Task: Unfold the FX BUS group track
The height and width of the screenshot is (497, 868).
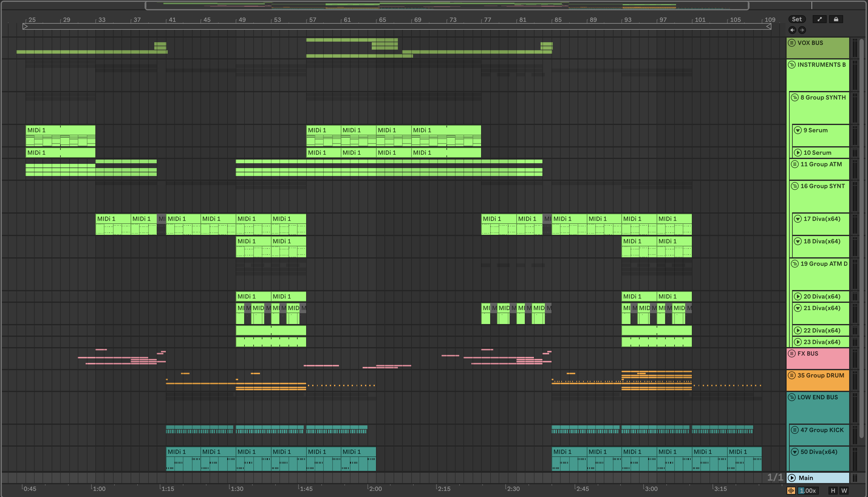Action: tap(792, 354)
